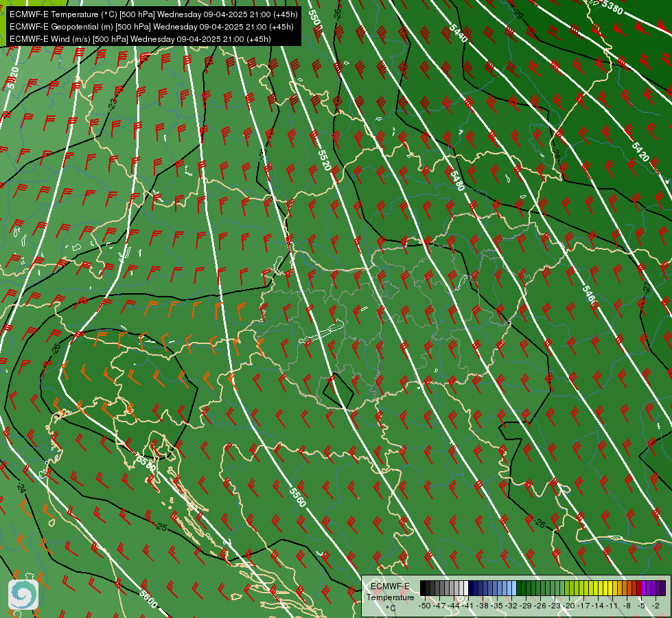Click the '-47' legend scale value
The image size is (672, 618).
tap(439, 606)
